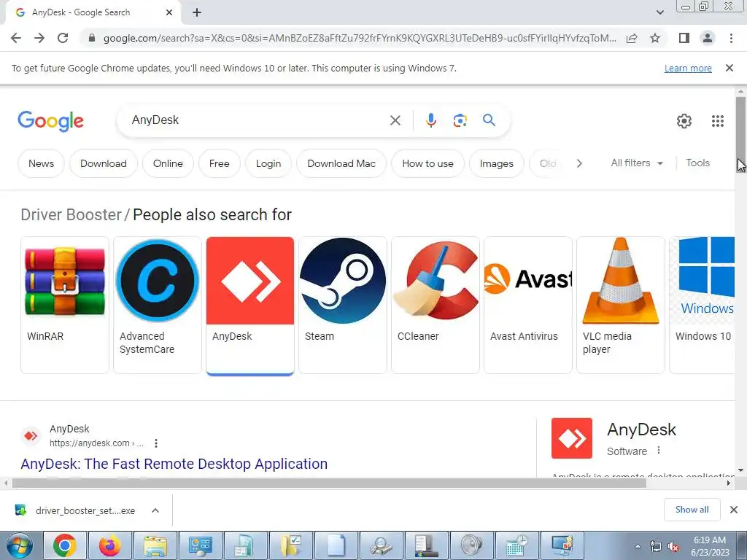Bookmark this page with star icon
Viewport: 747px width, 560px height.
[655, 38]
